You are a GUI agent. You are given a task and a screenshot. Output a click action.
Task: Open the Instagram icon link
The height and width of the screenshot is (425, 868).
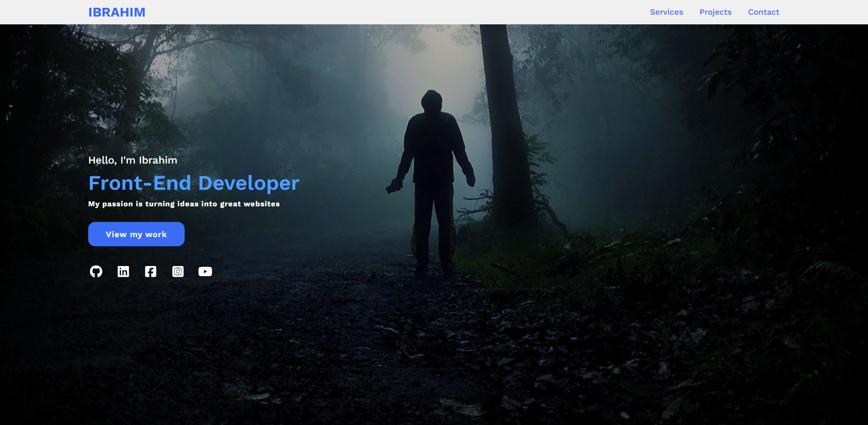point(178,272)
